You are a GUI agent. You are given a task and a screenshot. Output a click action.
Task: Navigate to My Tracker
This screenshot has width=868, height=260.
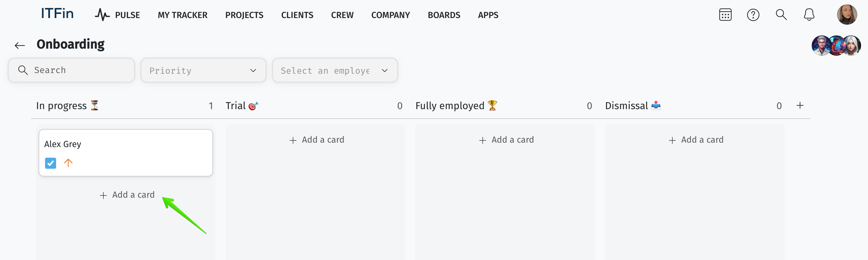click(182, 15)
